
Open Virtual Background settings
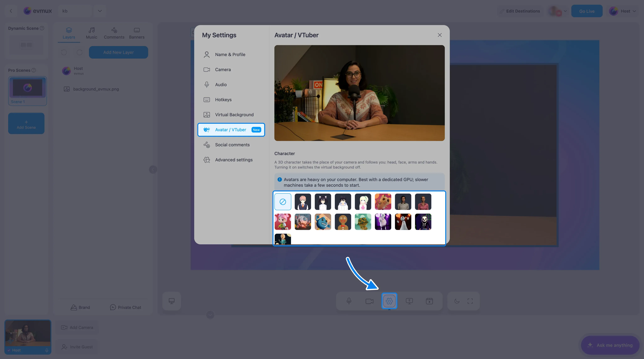[x=231, y=114]
